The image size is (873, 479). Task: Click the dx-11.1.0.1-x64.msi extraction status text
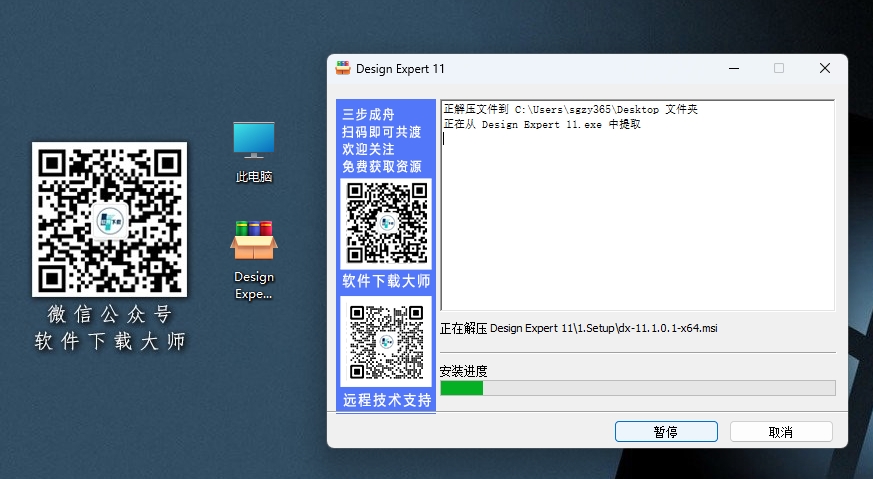pos(578,329)
